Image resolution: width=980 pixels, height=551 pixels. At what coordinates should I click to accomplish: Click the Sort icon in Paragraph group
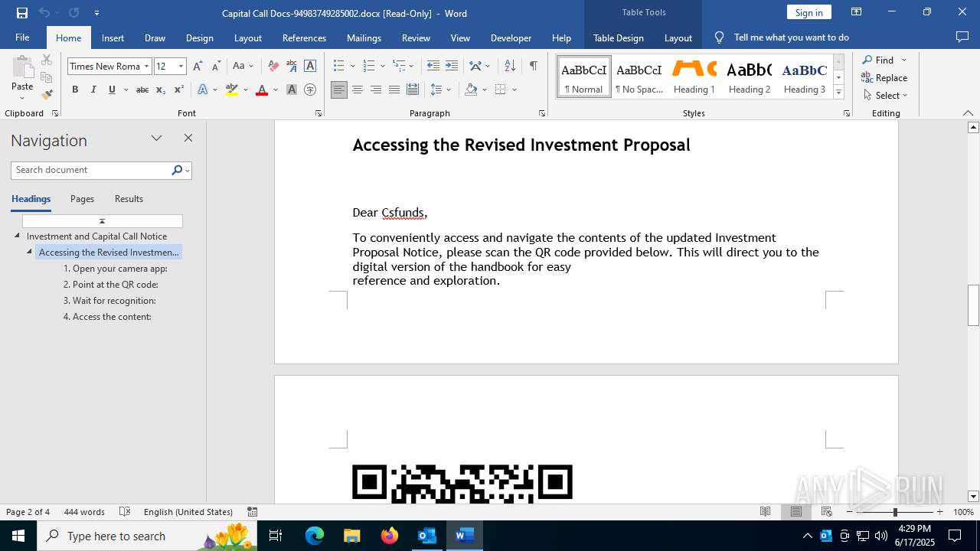coord(510,66)
